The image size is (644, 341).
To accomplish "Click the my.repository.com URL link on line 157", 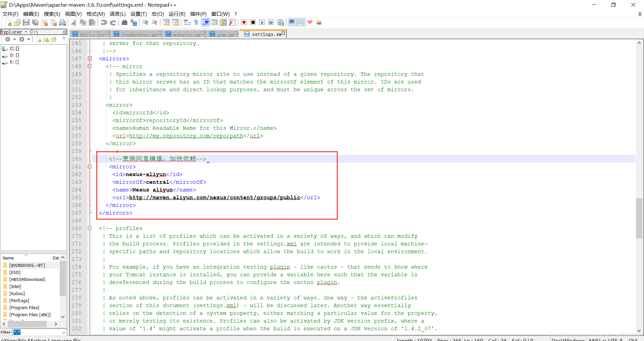I will click(x=186, y=136).
